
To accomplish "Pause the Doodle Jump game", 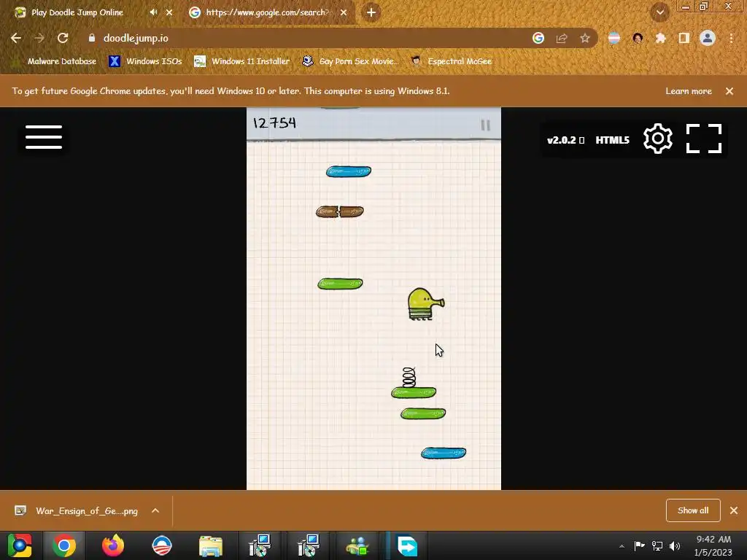I will pyautogui.click(x=485, y=125).
